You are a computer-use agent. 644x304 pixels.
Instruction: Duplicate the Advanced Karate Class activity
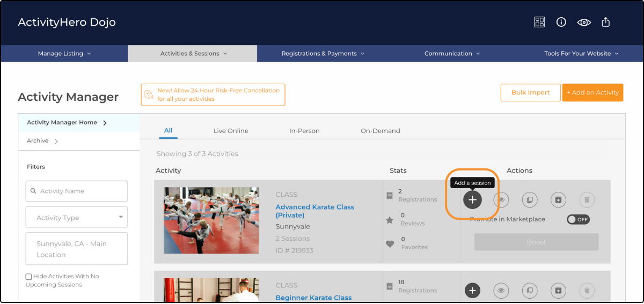[x=530, y=200]
